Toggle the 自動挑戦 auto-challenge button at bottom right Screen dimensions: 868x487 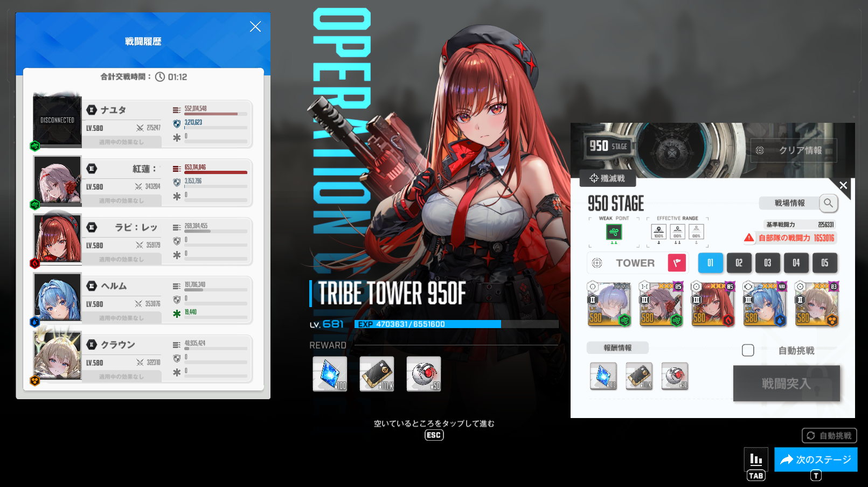click(829, 435)
